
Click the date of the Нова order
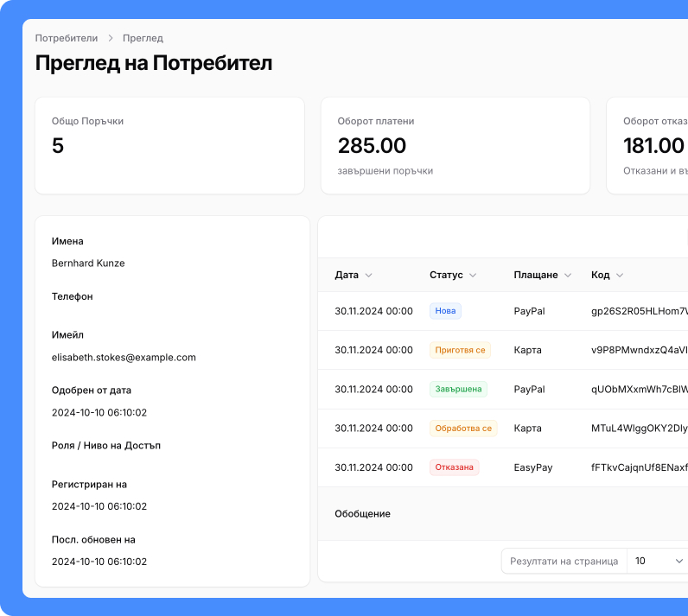[x=374, y=311]
